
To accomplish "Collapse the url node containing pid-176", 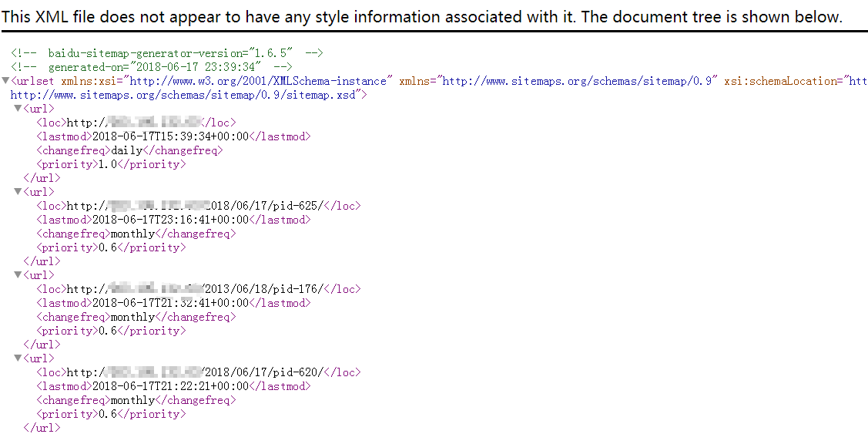I will pyautogui.click(x=18, y=275).
